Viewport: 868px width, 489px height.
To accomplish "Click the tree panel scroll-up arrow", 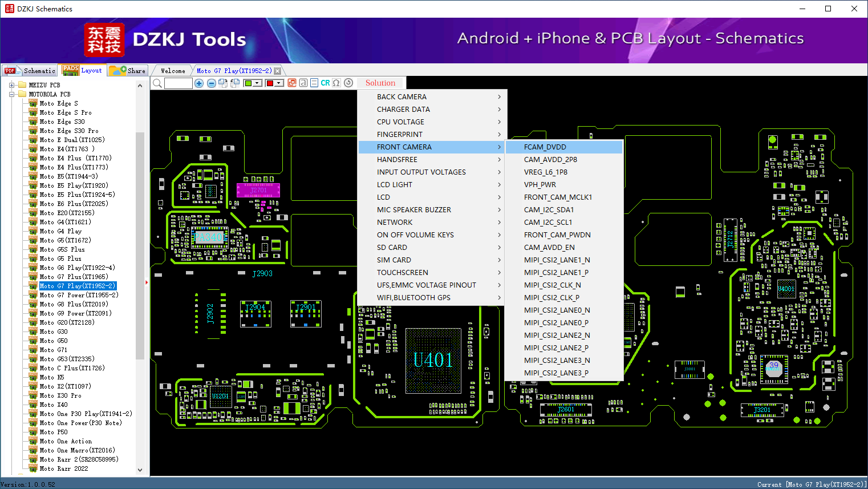I will [140, 86].
